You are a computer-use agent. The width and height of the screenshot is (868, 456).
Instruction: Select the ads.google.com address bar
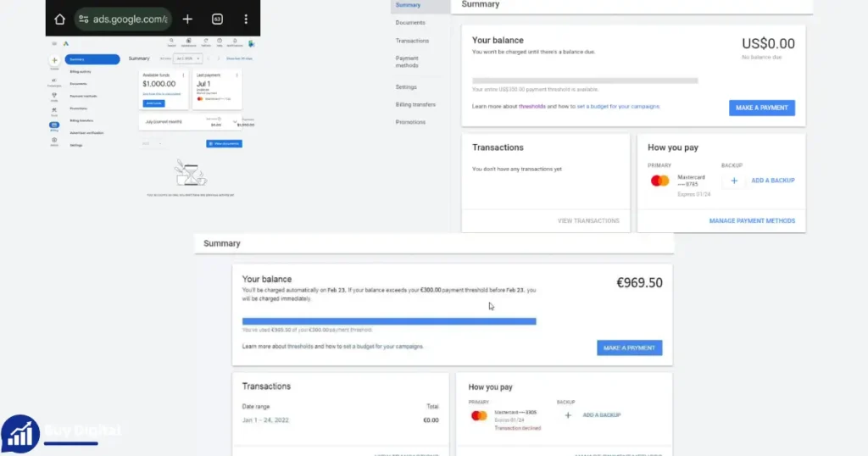click(x=123, y=19)
